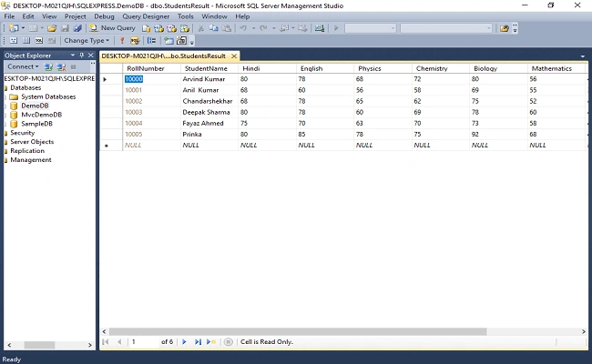Click the Copy icon
Image resolution: width=592 pixels, height=364 pixels.
point(214,28)
